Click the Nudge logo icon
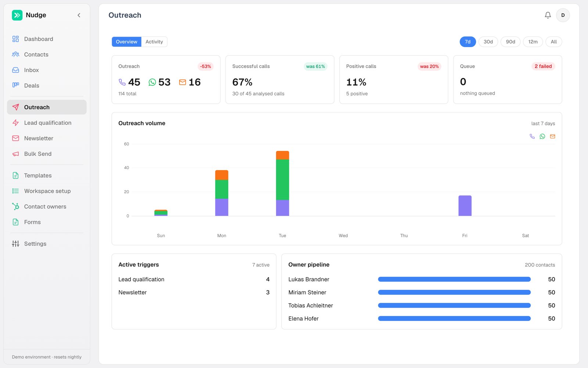 pyautogui.click(x=17, y=15)
